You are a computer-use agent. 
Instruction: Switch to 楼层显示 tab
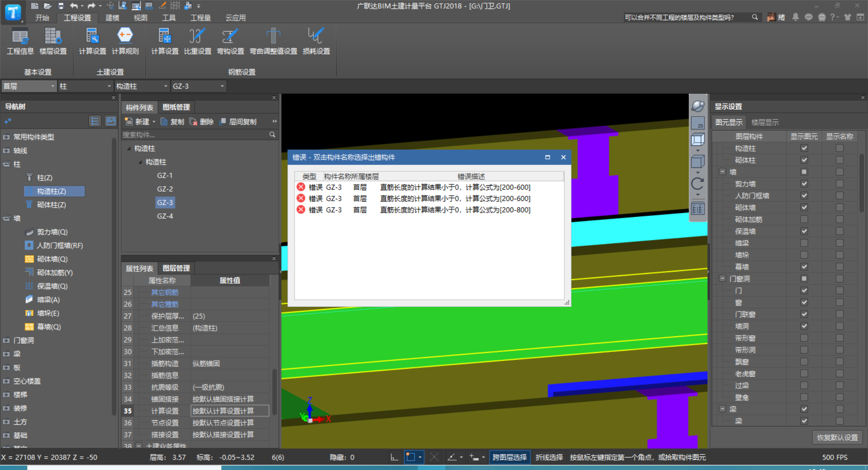[x=765, y=122]
